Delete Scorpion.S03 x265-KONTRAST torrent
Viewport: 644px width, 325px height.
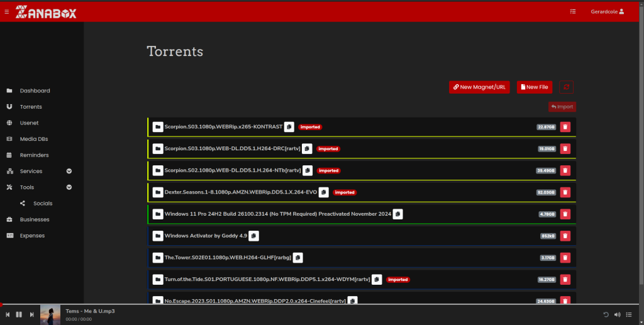click(565, 127)
